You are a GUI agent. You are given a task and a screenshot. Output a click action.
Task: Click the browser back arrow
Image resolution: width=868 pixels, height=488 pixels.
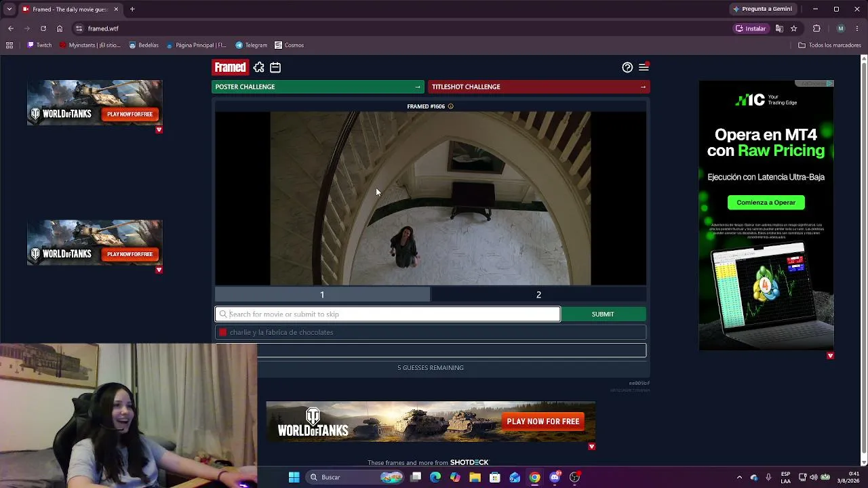(11, 28)
